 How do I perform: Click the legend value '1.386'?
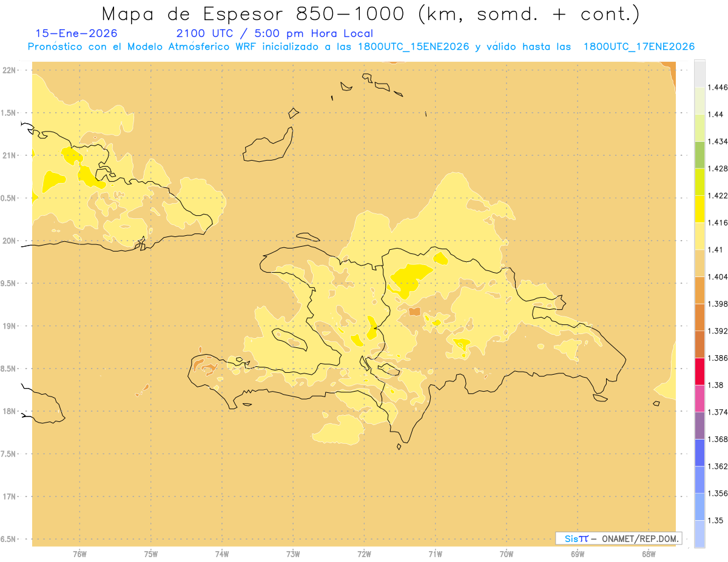pyautogui.click(x=718, y=358)
